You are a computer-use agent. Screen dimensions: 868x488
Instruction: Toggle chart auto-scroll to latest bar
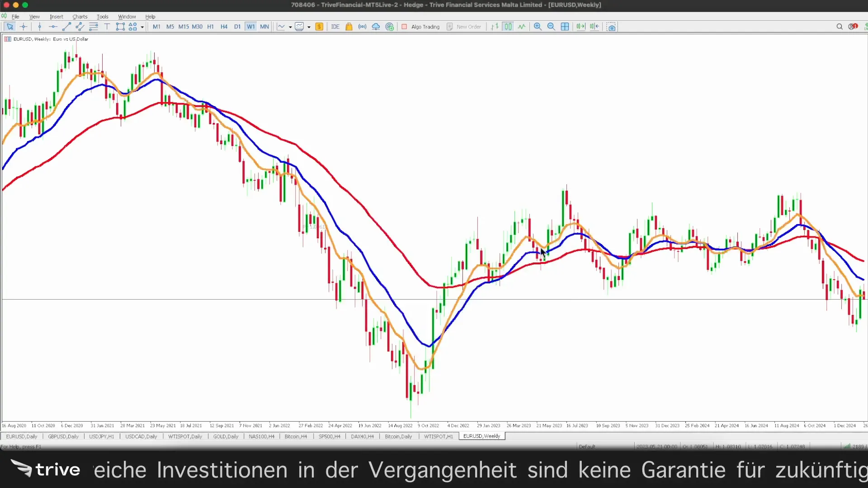tap(581, 27)
